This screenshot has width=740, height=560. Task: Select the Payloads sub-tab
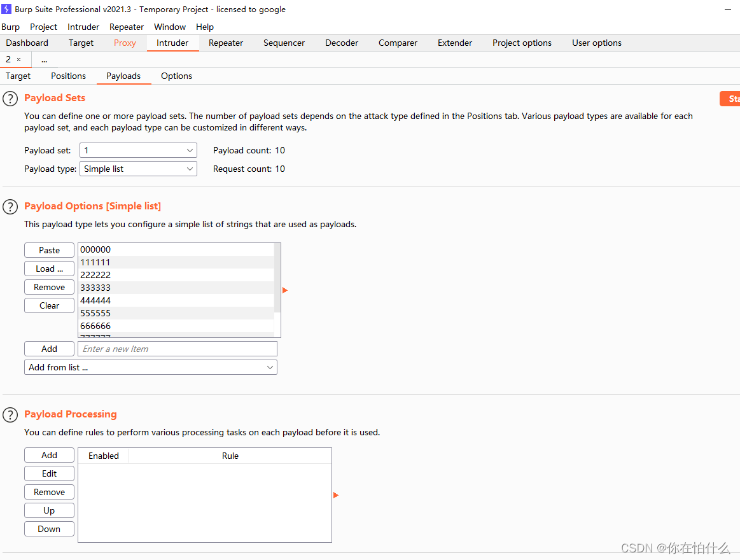[x=123, y=76]
